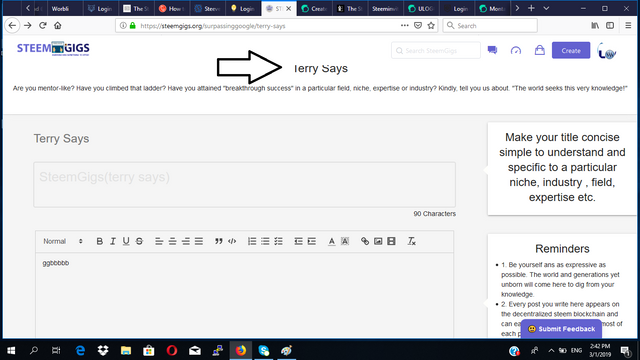Switch to the Steeminvit tab

[x=385, y=9]
